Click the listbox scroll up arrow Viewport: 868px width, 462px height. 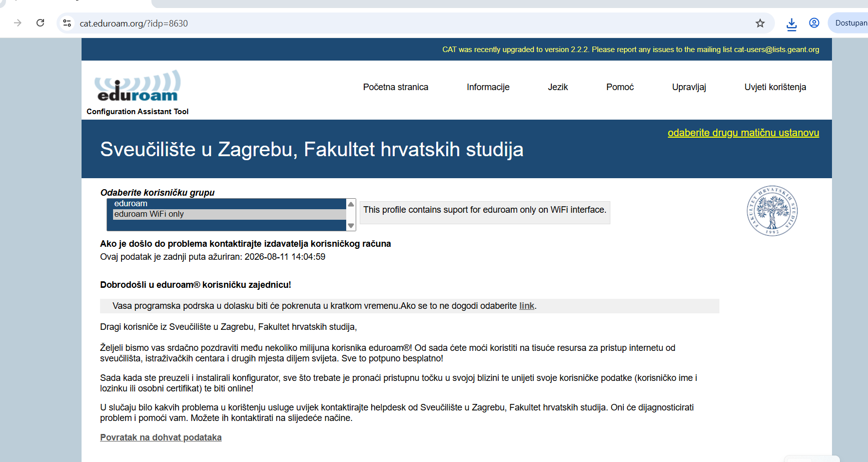click(351, 204)
